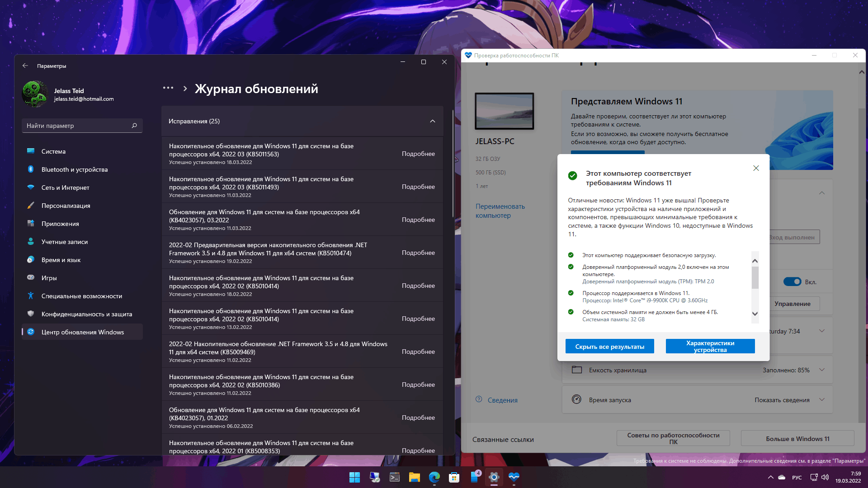Image resolution: width=868 pixels, height=488 pixels.
Task: Click the volume speaker tray icon
Action: 825,477
